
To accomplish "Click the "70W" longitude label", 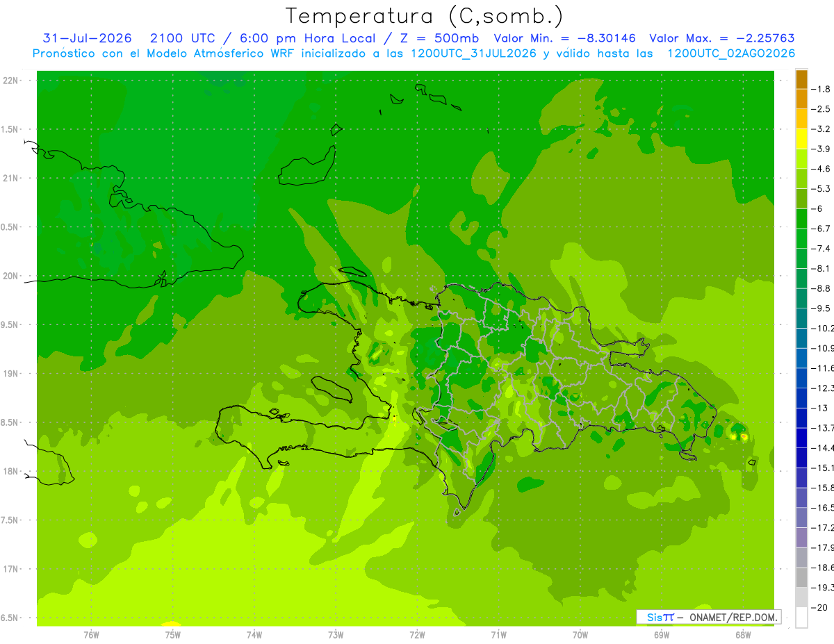I will pyautogui.click(x=580, y=635).
